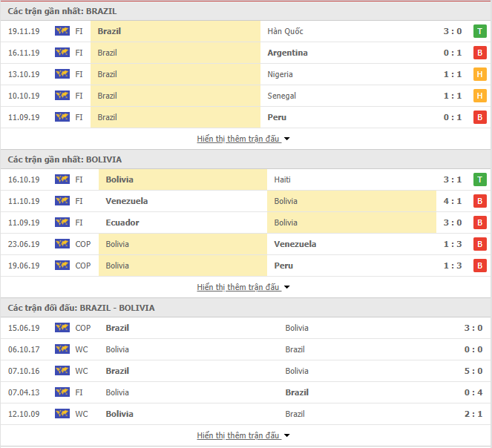Click the world flag icon on 19.11.19 row
The width and height of the screenshot is (492, 448).
point(62,31)
